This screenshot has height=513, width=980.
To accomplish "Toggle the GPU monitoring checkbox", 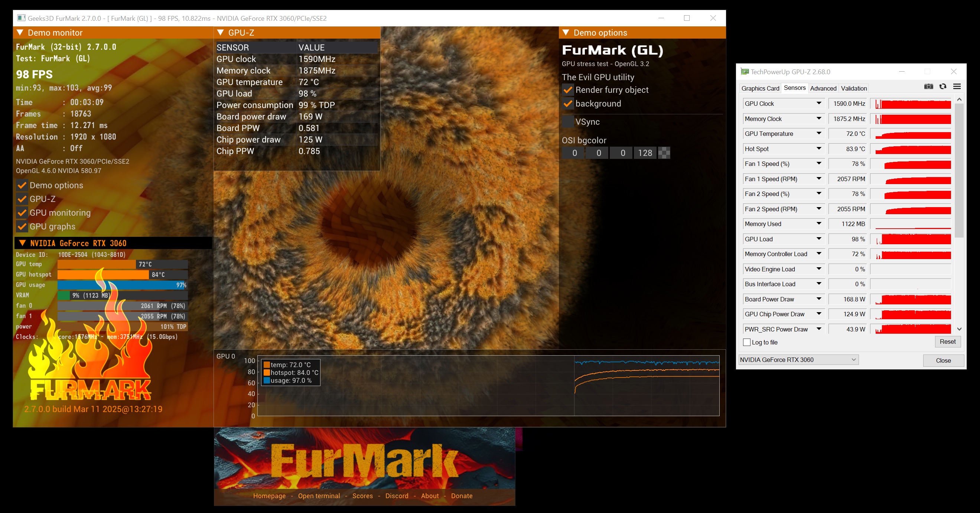I will 22,213.
